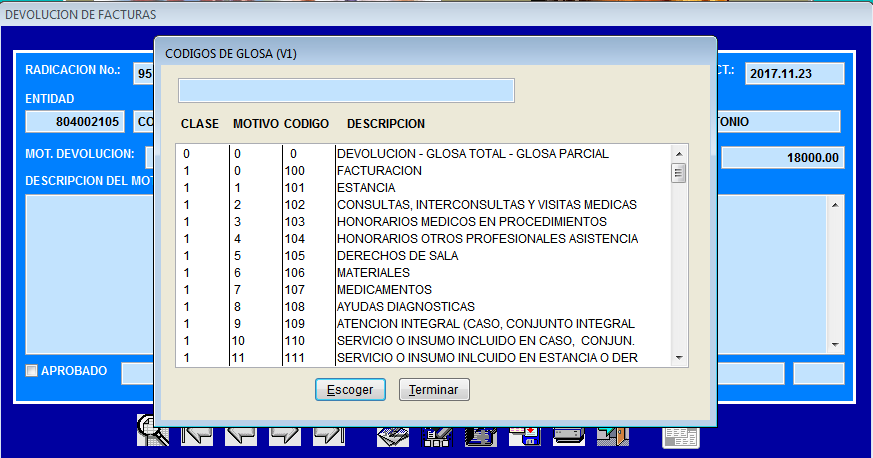Click the MOTIVO column header

(256, 124)
